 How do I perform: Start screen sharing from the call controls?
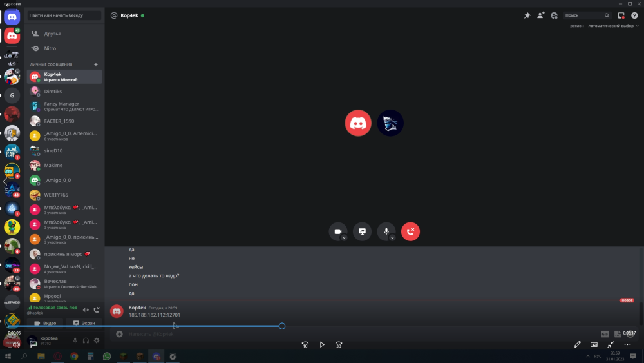click(x=362, y=231)
